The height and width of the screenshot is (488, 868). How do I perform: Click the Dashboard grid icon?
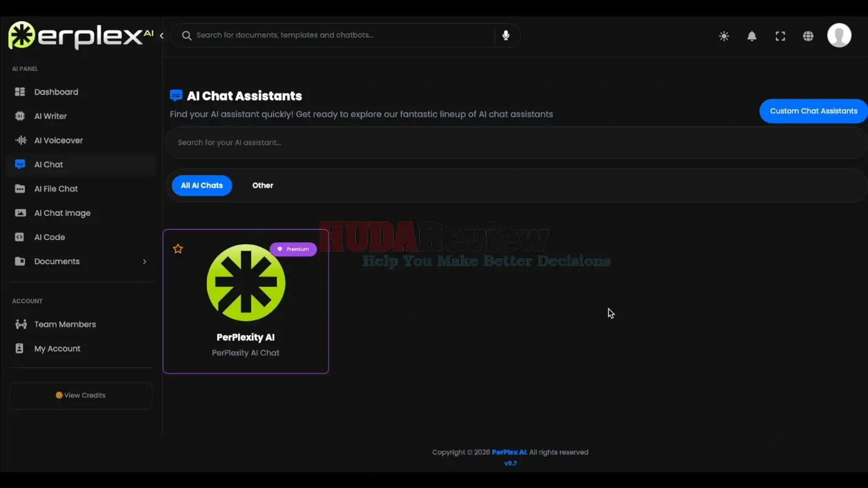click(x=20, y=92)
